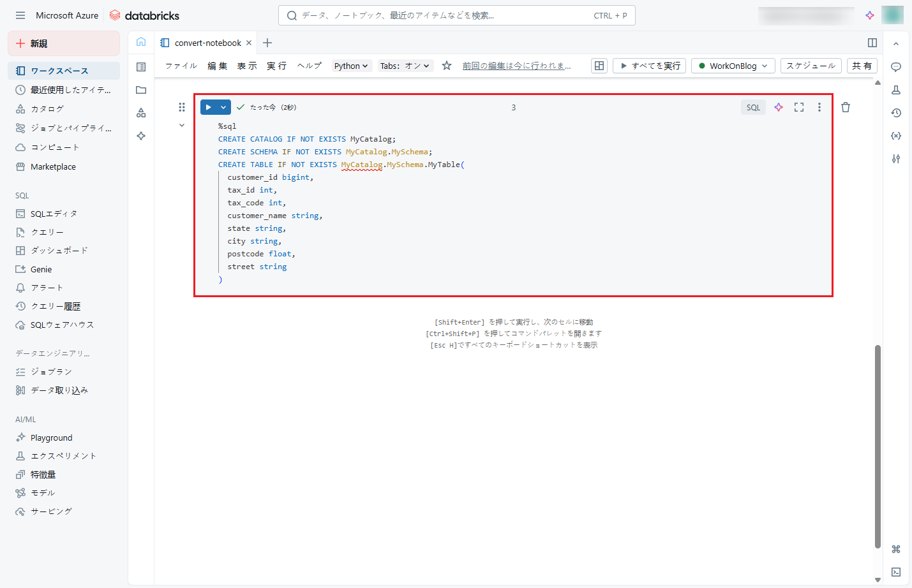Collapse the cell with the chevron
912x588 pixels.
tap(182, 125)
